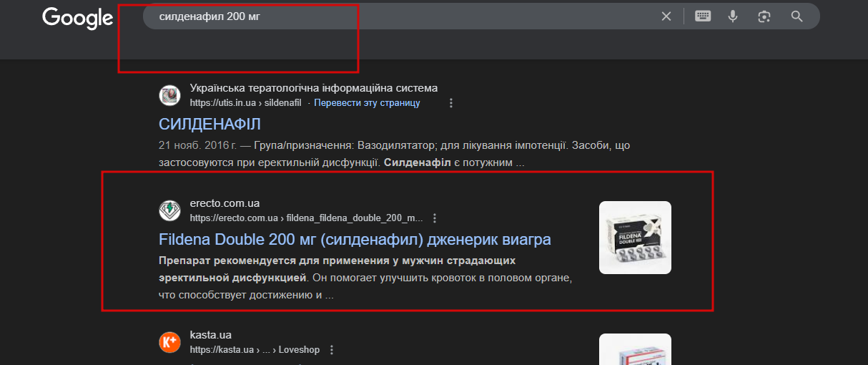Viewport: 868px width, 365px height.
Task: Start voice search with the microphone icon
Action: click(x=733, y=16)
